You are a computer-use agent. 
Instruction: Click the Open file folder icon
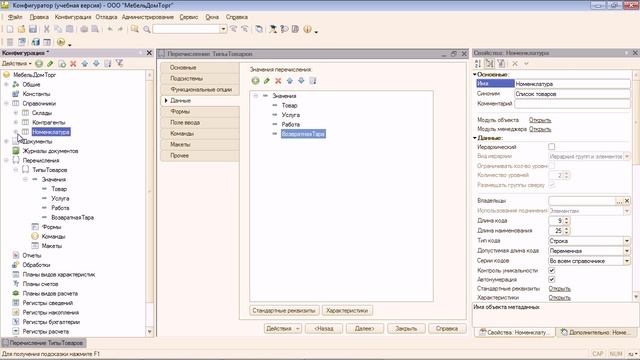21,29
